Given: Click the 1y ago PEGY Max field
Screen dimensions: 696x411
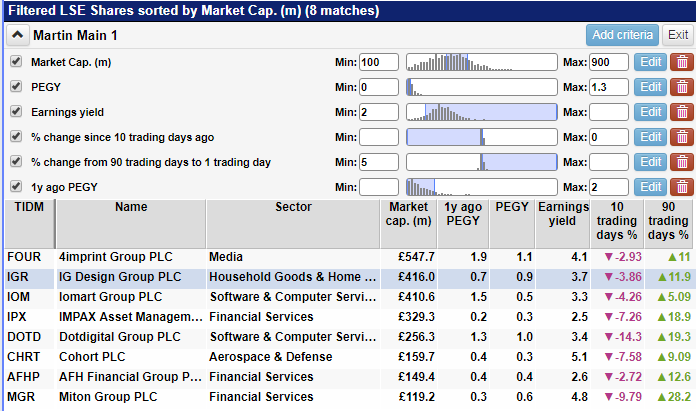Looking at the screenshot, I should pos(609,187).
